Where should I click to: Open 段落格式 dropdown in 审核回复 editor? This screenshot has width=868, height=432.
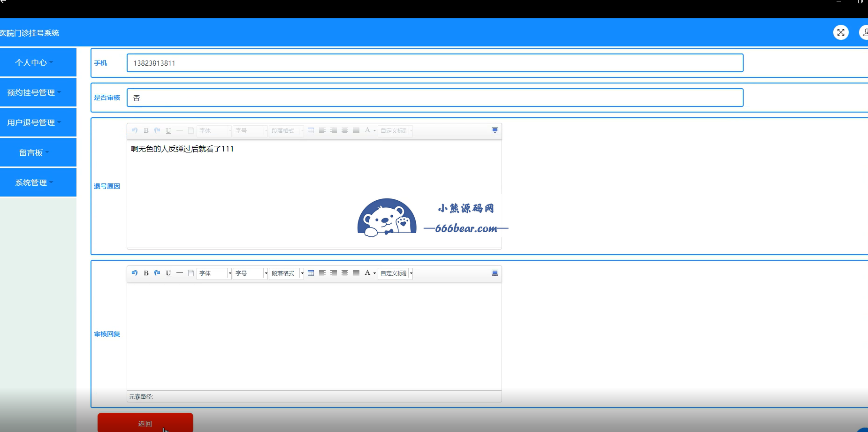(x=287, y=273)
